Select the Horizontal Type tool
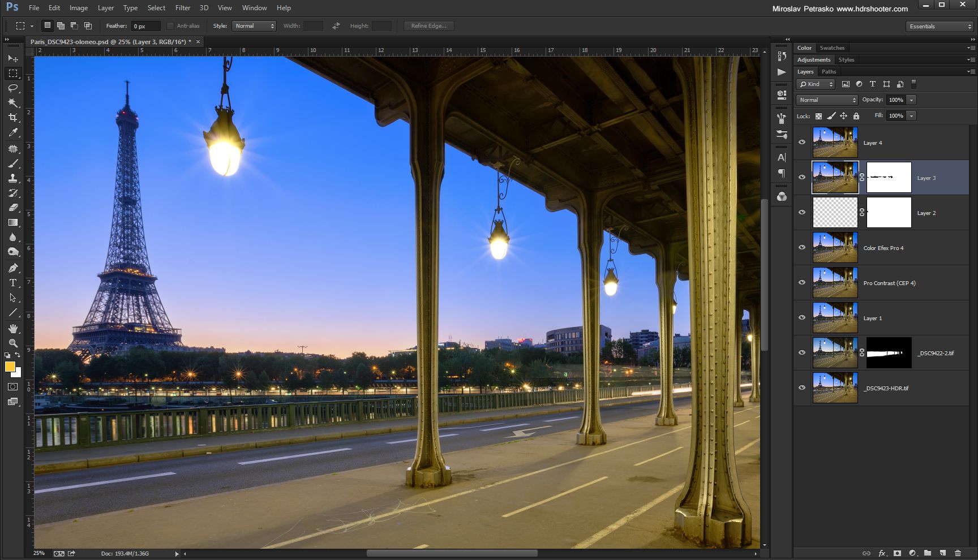The height and width of the screenshot is (560, 978). click(13, 283)
